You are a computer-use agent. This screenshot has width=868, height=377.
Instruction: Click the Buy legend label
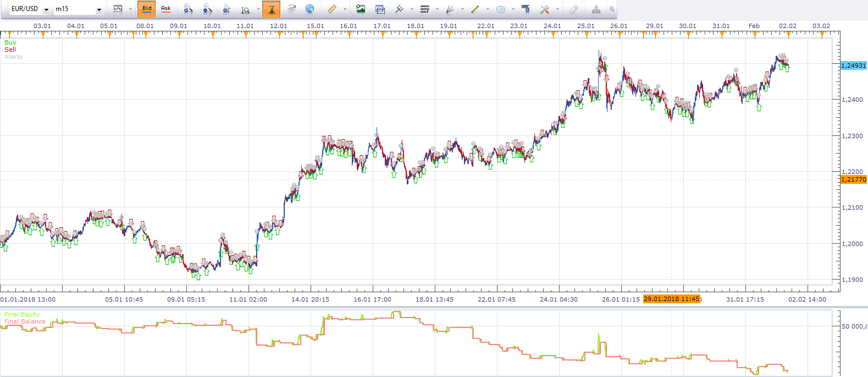coord(10,42)
